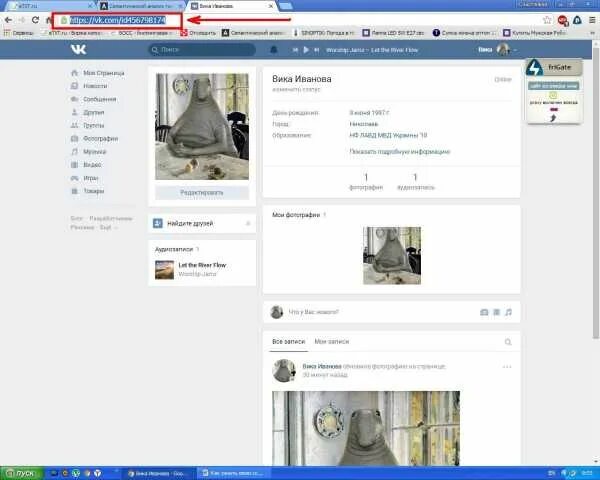Attach an audio track to new post
Viewport: 600px width, 480px height.
pos(508,312)
